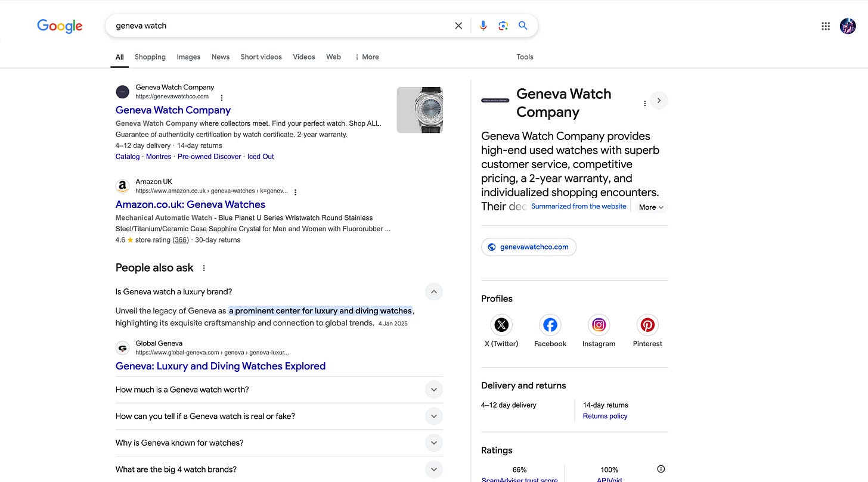Open the Montres sitelink
Image resolution: width=868 pixels, height=482 pixels.
click(x=159, y=157)
